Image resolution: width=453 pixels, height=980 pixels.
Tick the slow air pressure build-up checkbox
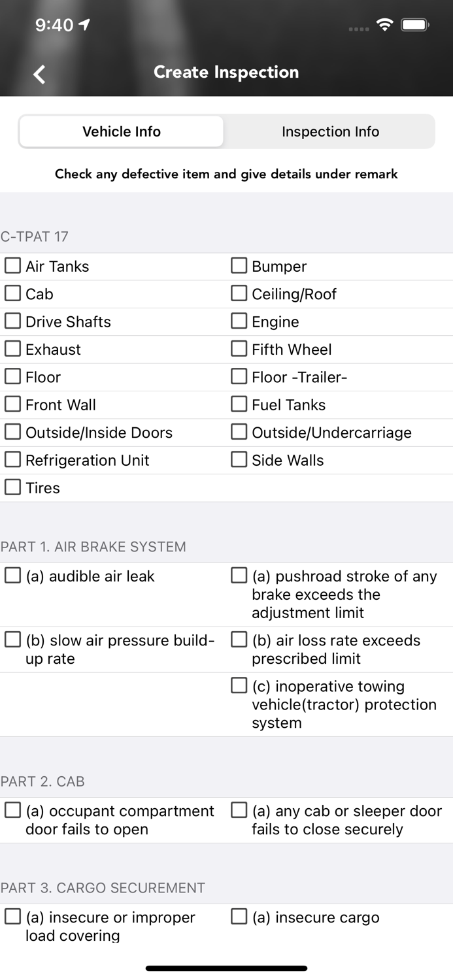pyautogui.click(x=13, y=640)
